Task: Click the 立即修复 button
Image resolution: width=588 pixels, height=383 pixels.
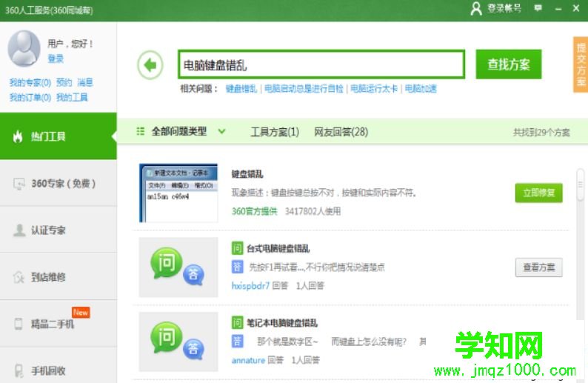Action: pos(539,193)
